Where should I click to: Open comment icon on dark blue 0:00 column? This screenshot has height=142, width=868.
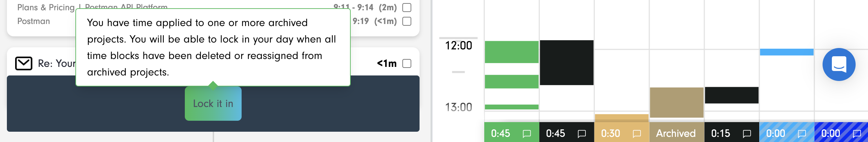point(857,133)
